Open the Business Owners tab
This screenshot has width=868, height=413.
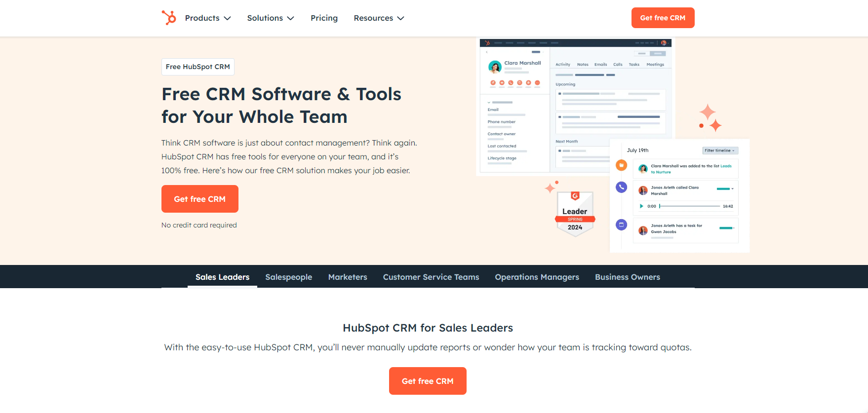pyautogui.click(x=628, y=277)
